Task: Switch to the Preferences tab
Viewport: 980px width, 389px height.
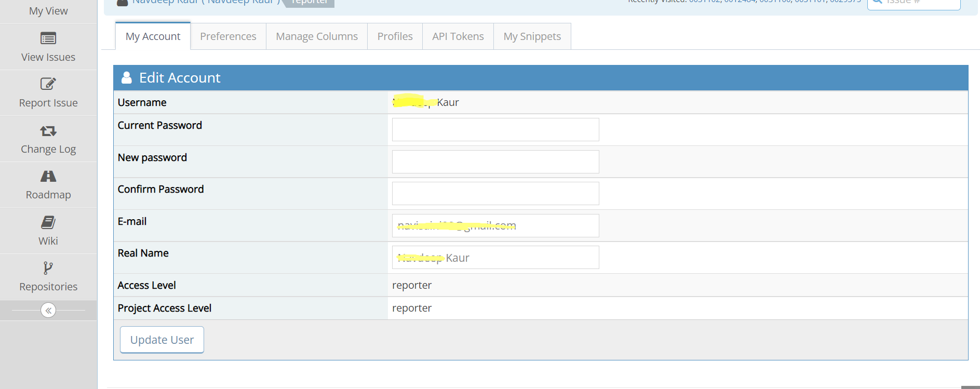Action: tap(228, 36)
